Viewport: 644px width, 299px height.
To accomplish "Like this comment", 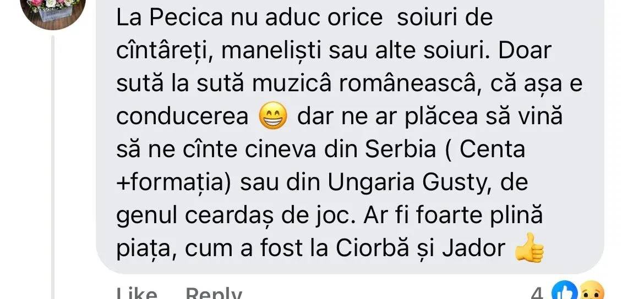I will tap(137, 293).
